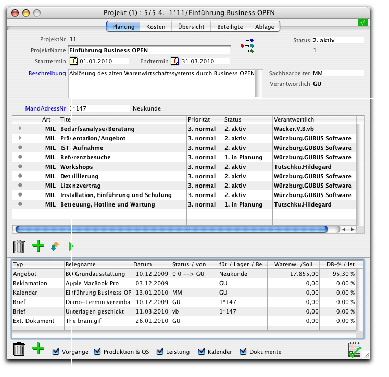The image size is (389, 377).
Task: Click the orange-blue move arrows icon
Action: pyautogui.click(x=55, y=247)
